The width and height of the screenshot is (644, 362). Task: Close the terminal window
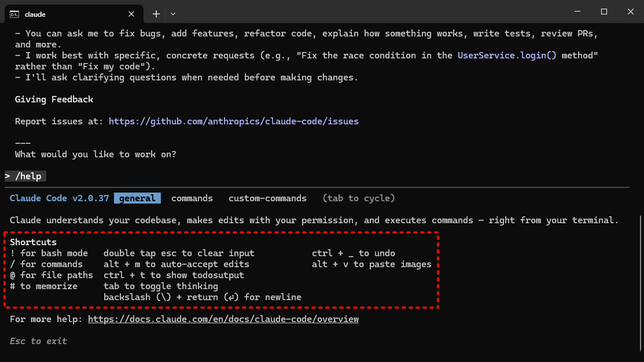(631, 12)
